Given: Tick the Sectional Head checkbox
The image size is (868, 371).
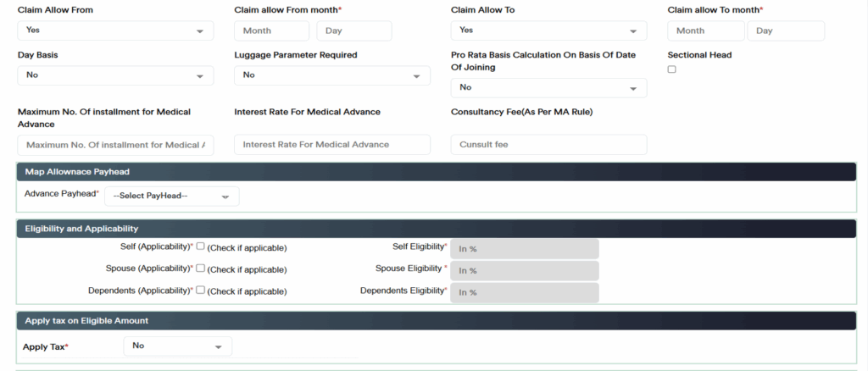Looking at the screenshot, I should click(672, 69).
